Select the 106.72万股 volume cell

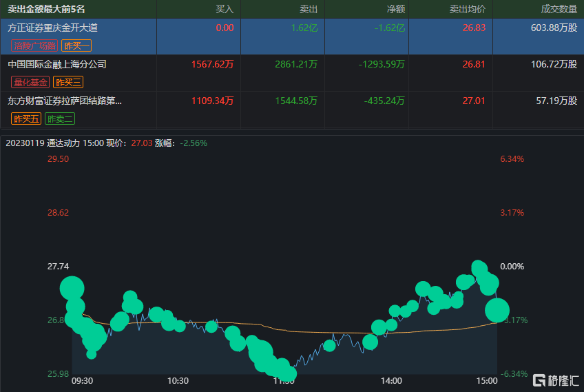click(554, 65)
